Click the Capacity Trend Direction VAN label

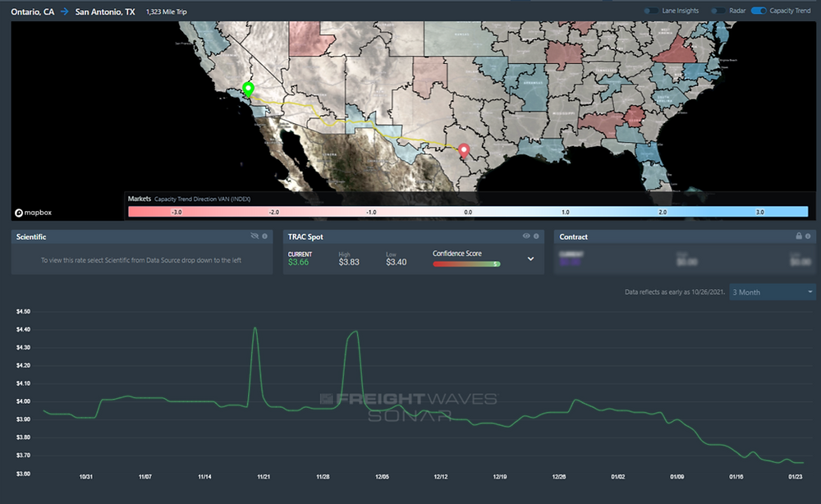(202, 199)
